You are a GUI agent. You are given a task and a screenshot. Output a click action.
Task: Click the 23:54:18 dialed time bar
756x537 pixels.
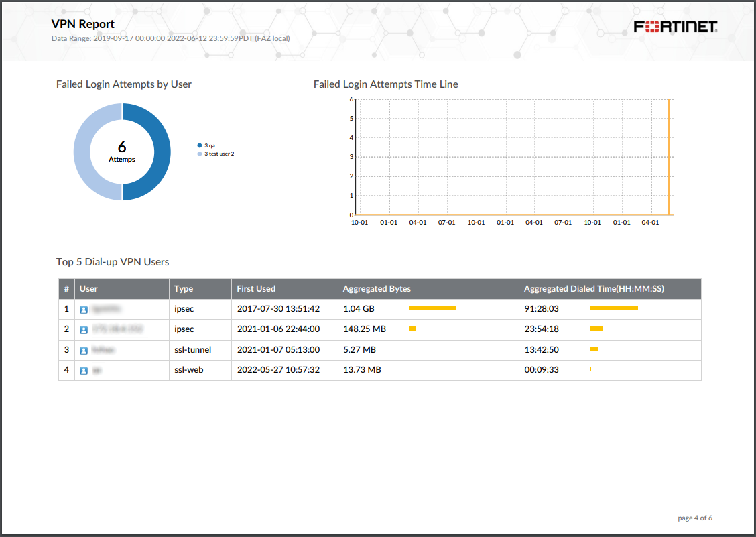pos(597,329)
